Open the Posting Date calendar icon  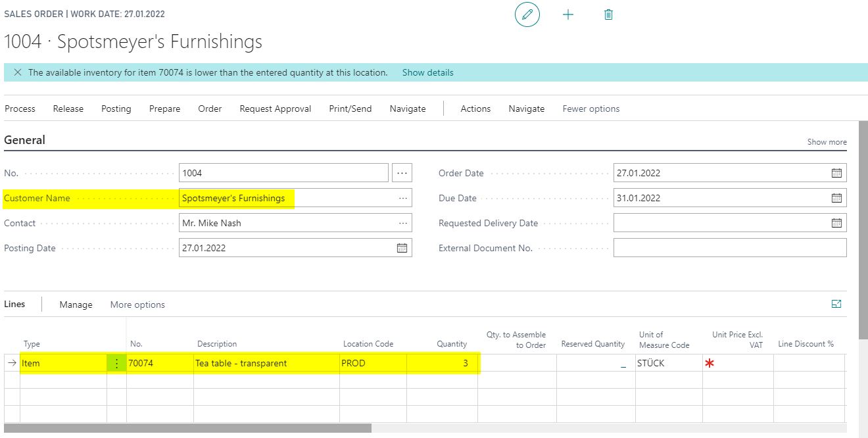click(x=402, y=248)
